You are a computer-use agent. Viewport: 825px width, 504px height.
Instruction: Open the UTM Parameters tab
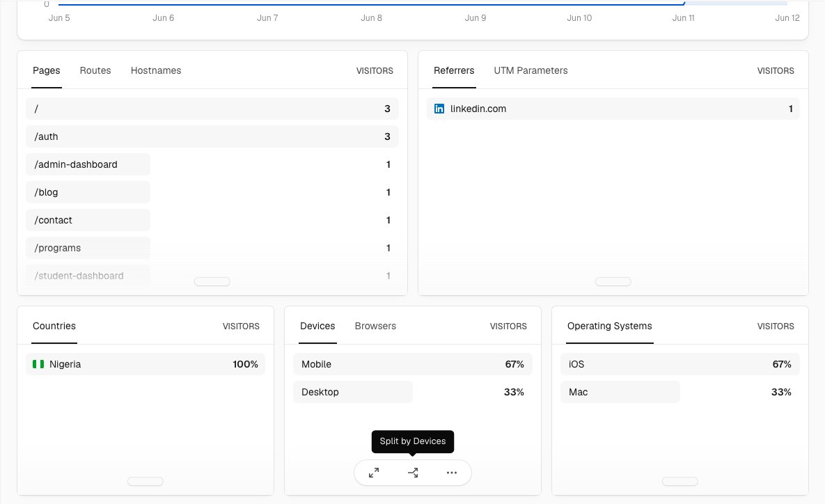531,70
